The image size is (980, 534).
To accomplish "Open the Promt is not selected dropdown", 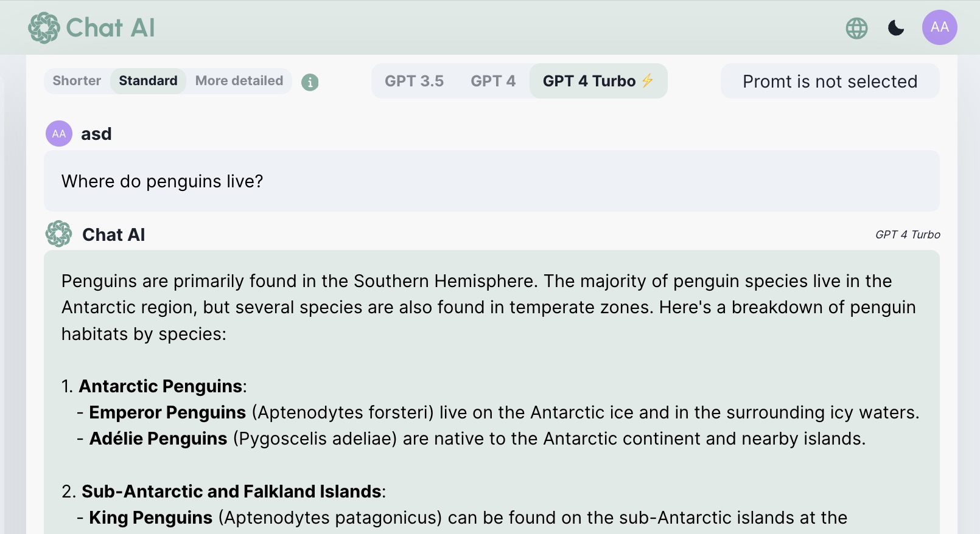I will tap(830, 81).
